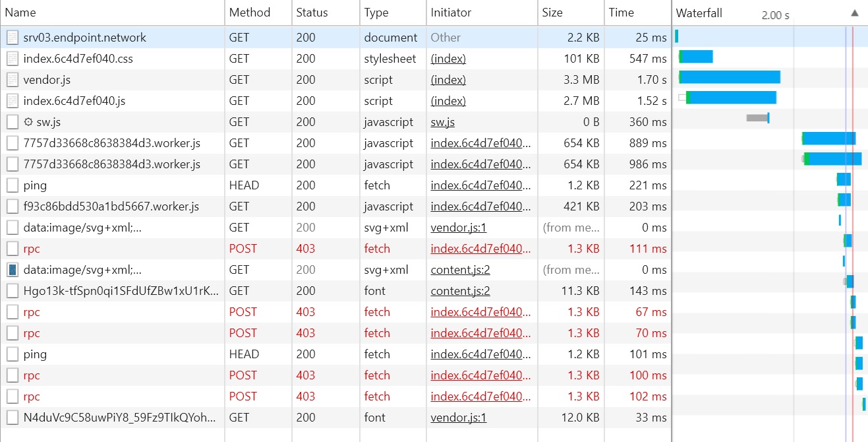Screen dimensions: 868x442
Task: Select the sw.js request name
Action: click(49, 122)
